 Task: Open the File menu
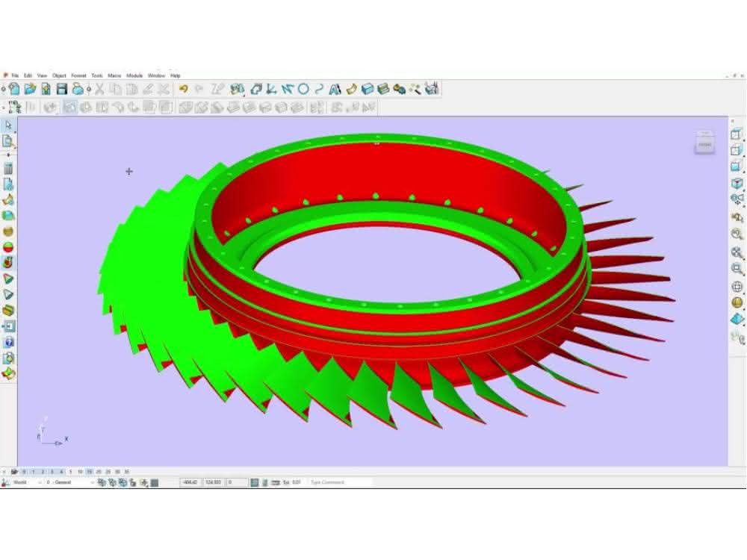(15, 75)
